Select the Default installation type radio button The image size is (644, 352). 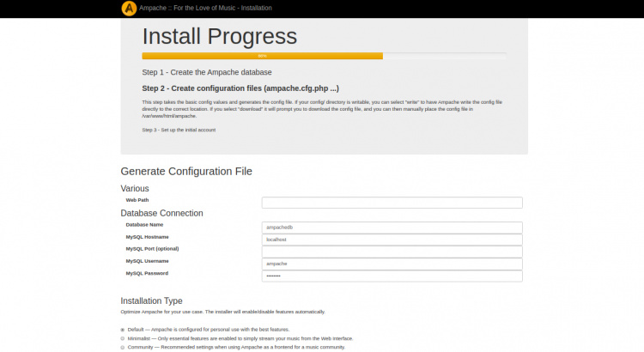[123, 330]
